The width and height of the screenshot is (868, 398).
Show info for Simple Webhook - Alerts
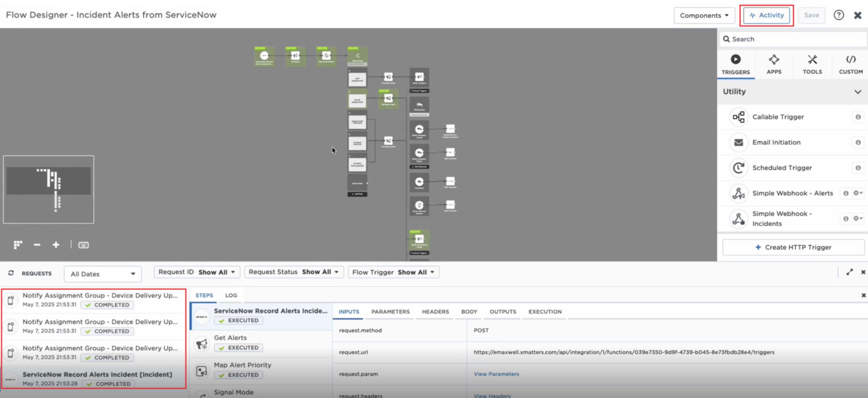846,193
